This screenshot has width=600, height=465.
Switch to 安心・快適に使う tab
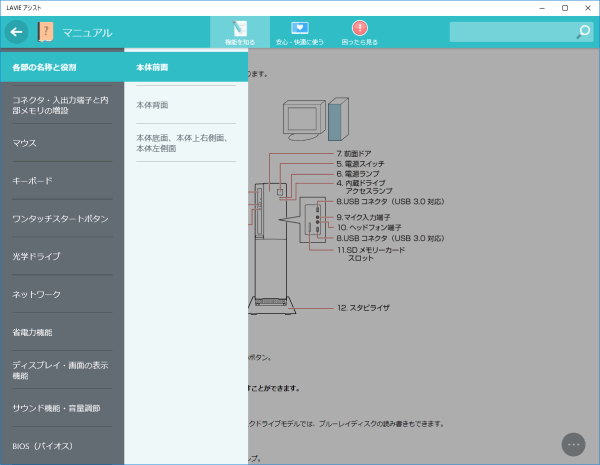[x=300, y=32]
